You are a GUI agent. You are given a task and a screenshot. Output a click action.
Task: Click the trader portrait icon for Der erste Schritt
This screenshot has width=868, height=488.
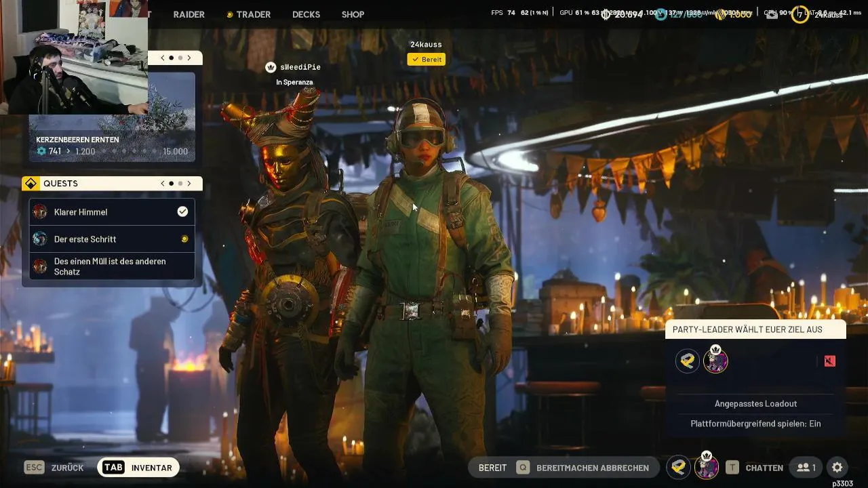coord(40,239)
